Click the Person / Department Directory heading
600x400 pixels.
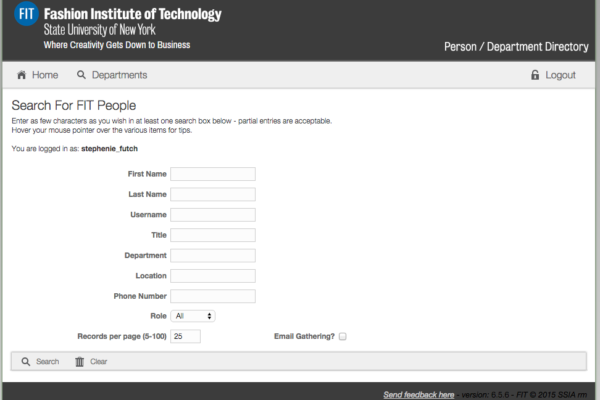click(x=516, y=47)
